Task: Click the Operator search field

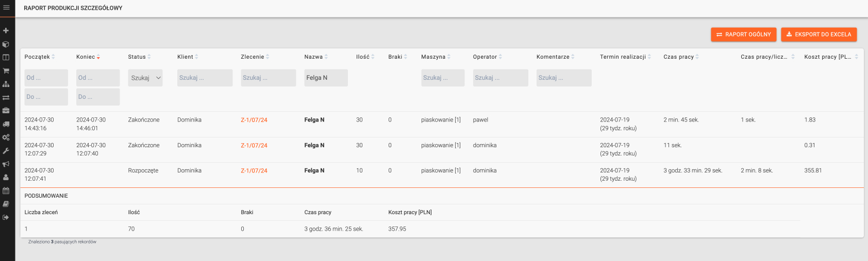Action: [500, 78]
